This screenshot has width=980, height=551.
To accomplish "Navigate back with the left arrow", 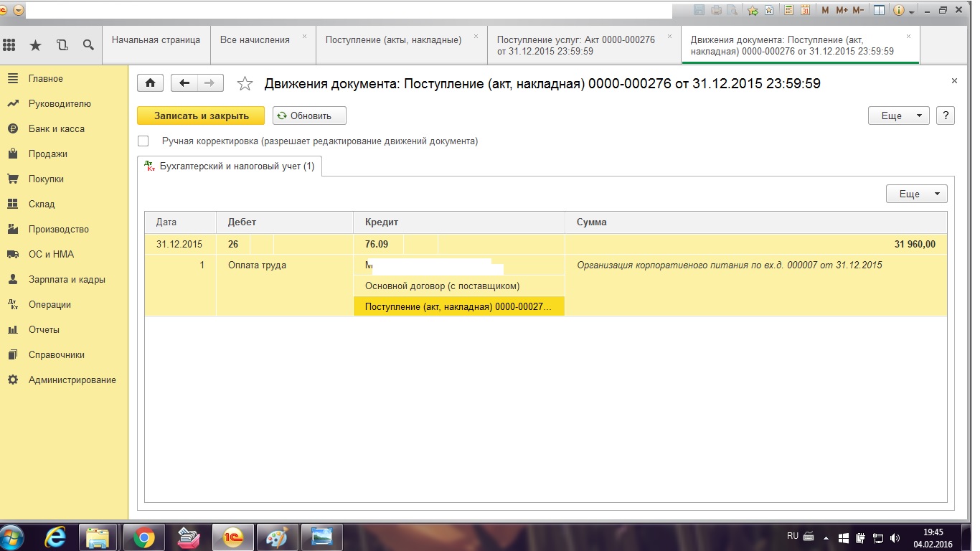I will coord(184,83).
